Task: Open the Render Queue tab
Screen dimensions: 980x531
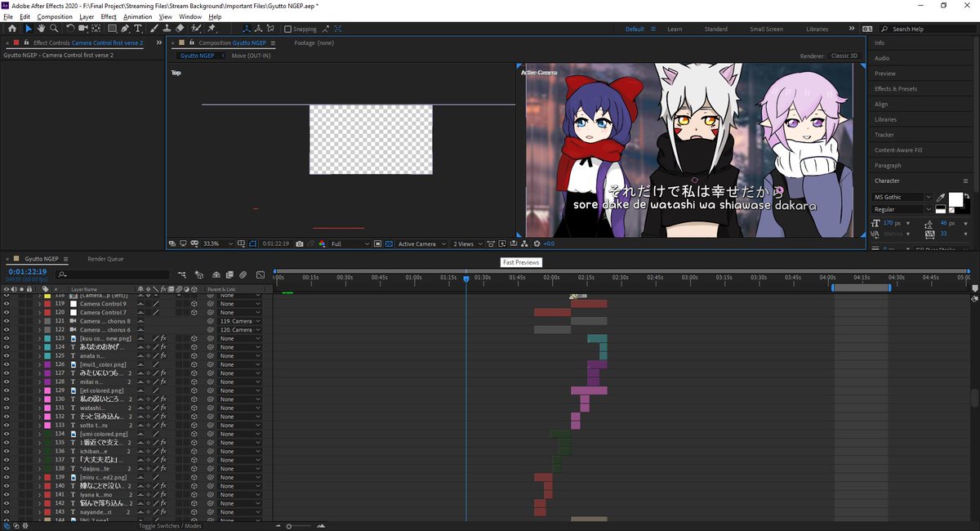Action: point(105,258)
